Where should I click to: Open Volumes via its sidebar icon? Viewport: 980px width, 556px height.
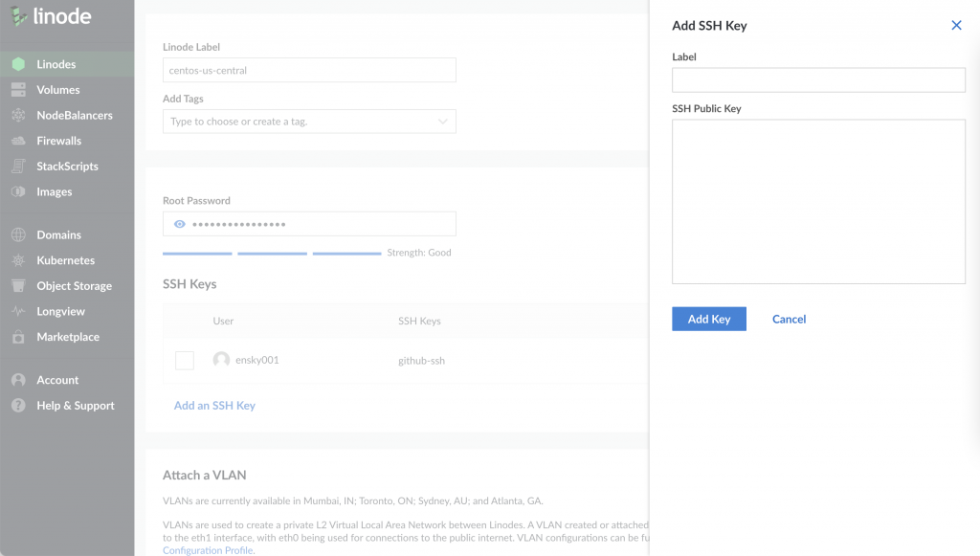(18, 90)
